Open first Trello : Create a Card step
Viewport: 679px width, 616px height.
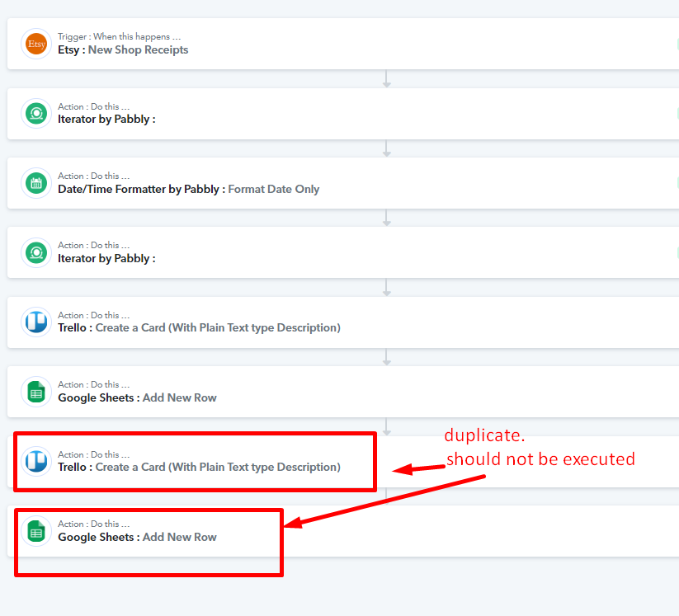(199, 327)
